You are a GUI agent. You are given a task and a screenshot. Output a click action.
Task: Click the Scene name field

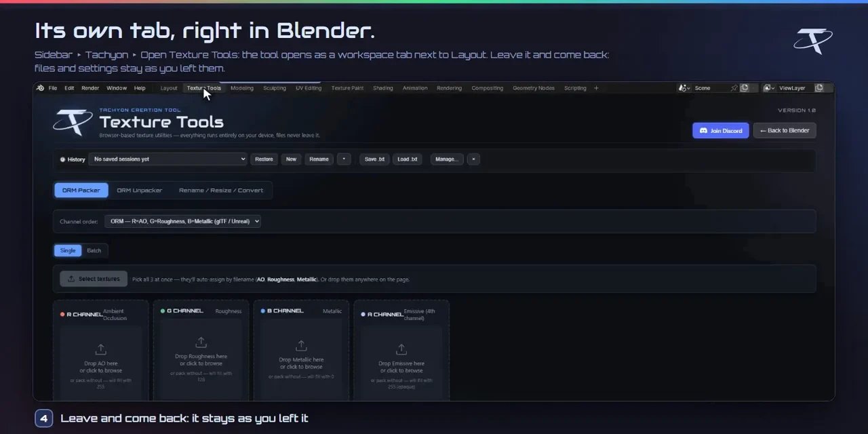711,88
